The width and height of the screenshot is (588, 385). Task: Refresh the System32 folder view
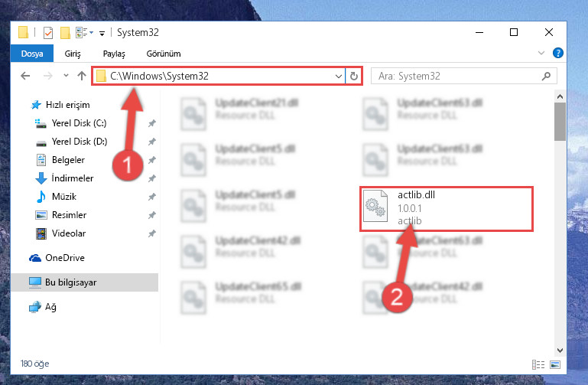click(353, 77)
